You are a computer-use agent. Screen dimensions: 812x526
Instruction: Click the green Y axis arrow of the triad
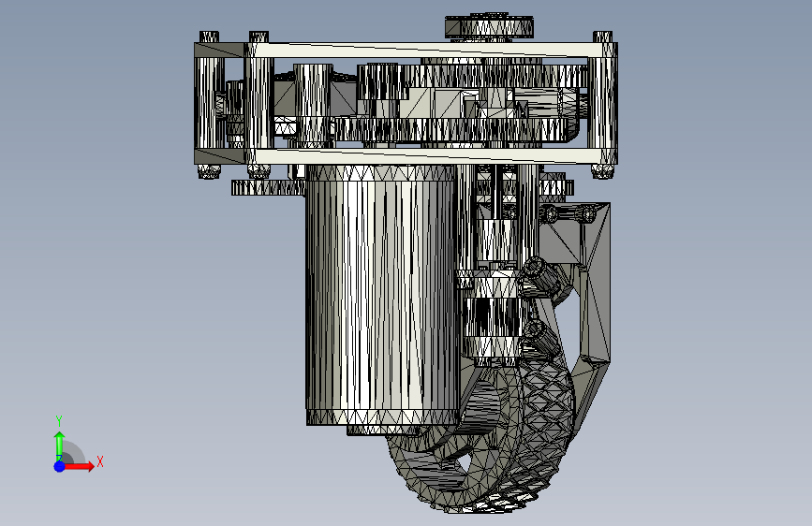(59, 446)
